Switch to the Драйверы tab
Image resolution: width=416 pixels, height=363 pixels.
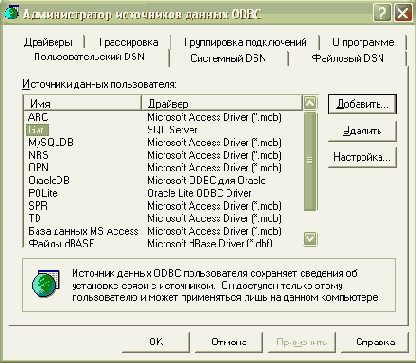pos(48,43)
